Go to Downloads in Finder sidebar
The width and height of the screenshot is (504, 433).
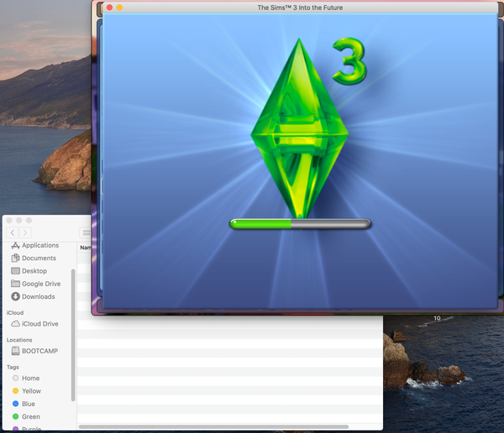coord(38,296)
